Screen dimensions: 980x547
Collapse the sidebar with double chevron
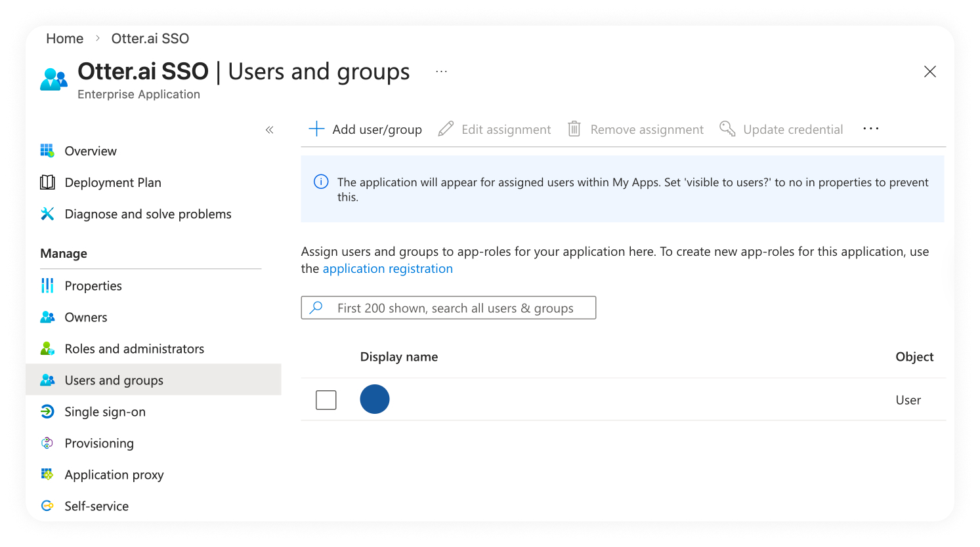[269, 130]
